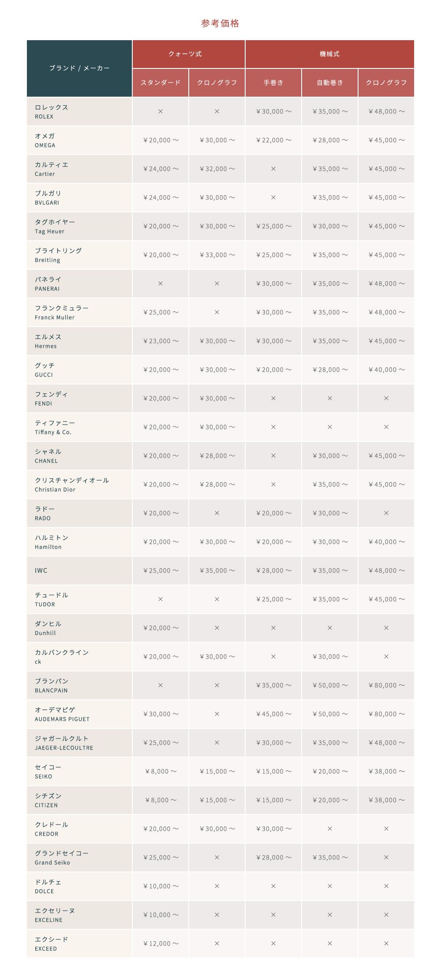The width and height of the screenshot is (441, 980).
Task: Click the ¥22,000 price in OMEGA's row
Action: pos(273,140)
